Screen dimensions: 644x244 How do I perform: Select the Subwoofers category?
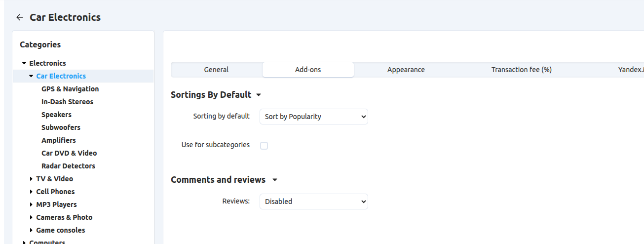tap(61, 127)
